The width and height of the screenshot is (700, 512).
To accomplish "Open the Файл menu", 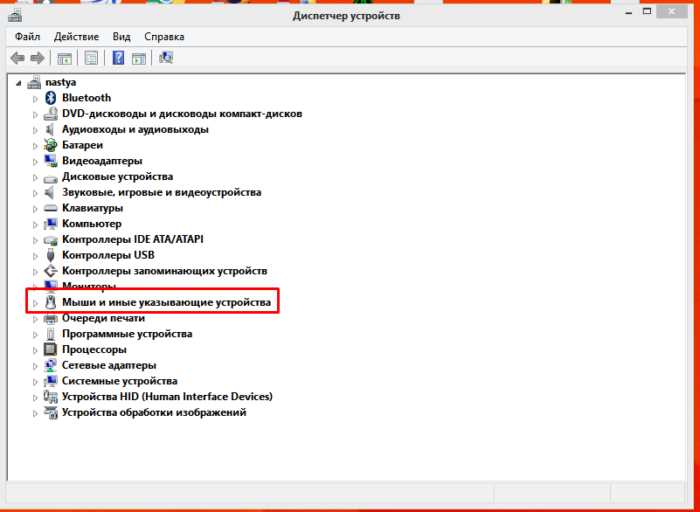I will tap(27, 37).
